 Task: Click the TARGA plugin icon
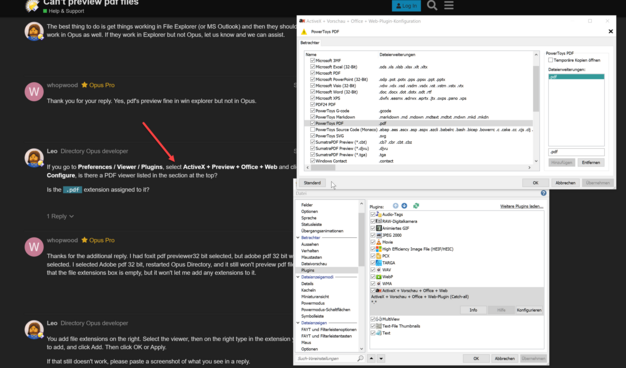pos(379,263)
